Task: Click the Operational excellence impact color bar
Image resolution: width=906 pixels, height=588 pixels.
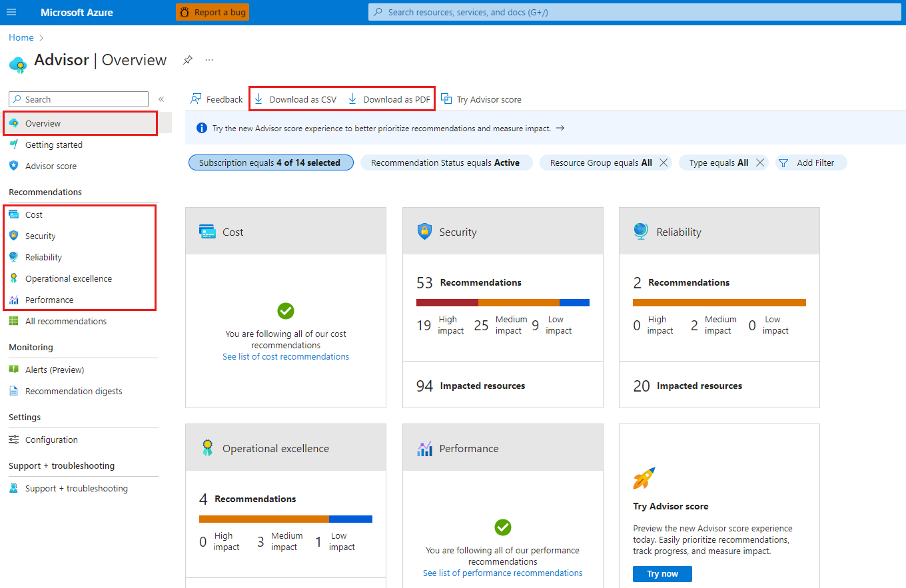Action: 286,519
